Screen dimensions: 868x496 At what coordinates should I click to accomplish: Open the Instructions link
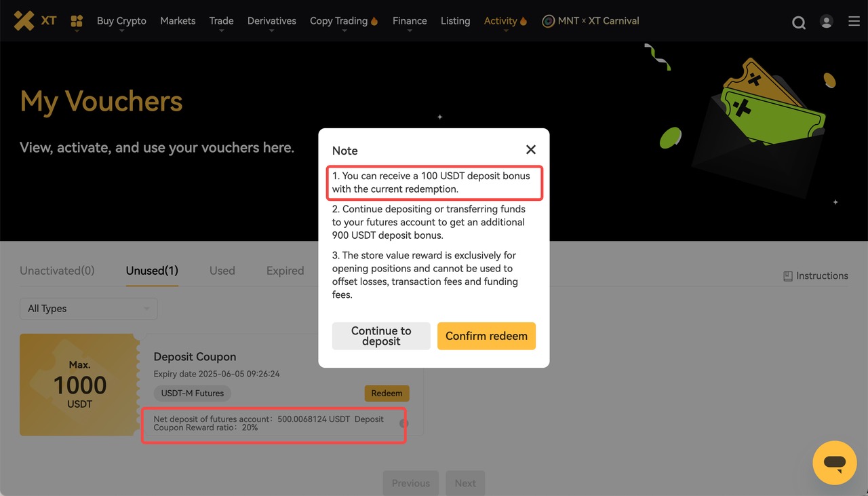[x=815, y=275]
